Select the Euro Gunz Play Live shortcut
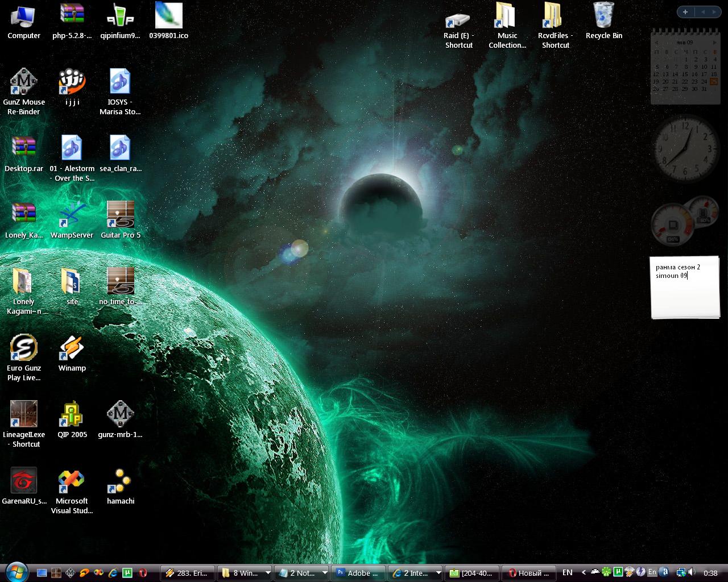The height and width of the screenshot is (582, 728). point(24,358)
